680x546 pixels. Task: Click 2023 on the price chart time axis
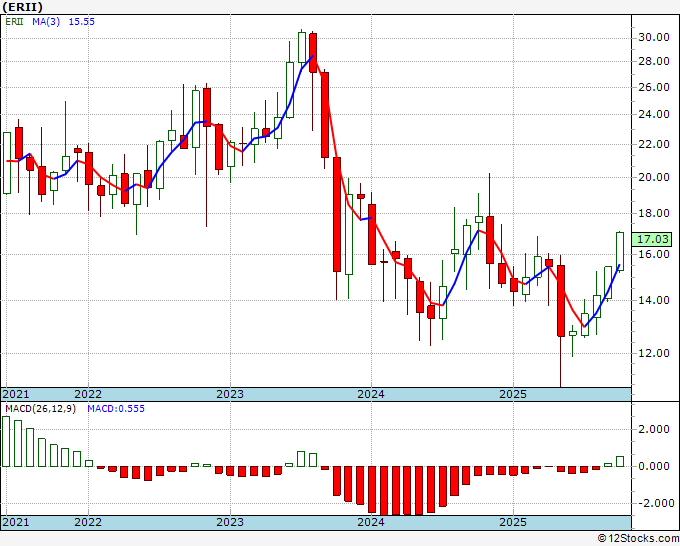230,394
